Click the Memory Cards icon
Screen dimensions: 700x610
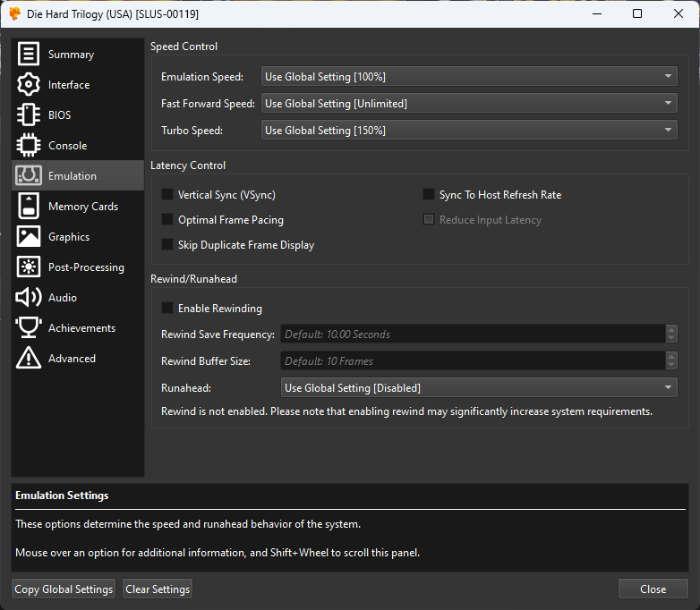tap(29, 206)
